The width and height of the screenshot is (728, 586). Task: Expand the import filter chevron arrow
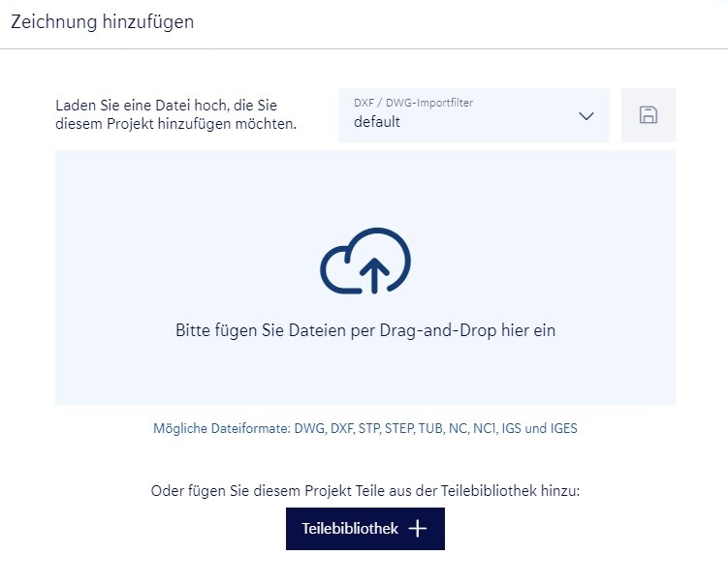click(x=586, y=116)
